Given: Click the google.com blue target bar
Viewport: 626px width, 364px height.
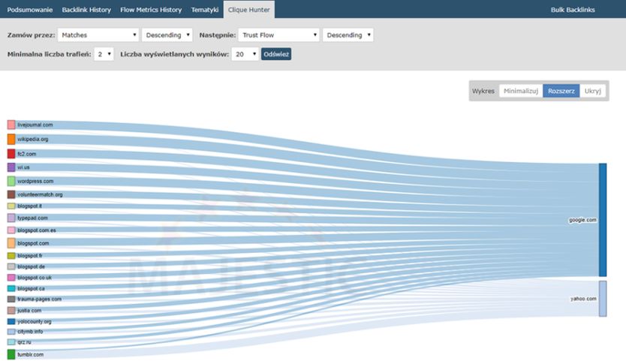Looking at the screenshot, I should (602, 219).
